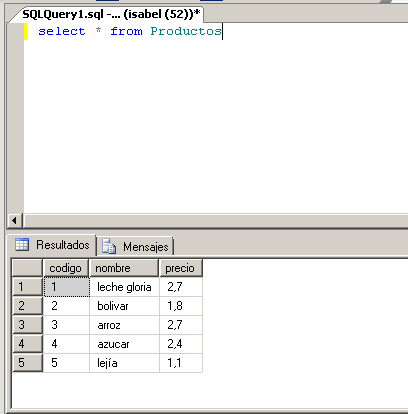Image resolution: width=408 pixels, height=414 pixels.
Task: Click the precio 2,4 cell of azucar
Action: click(181, 344)
